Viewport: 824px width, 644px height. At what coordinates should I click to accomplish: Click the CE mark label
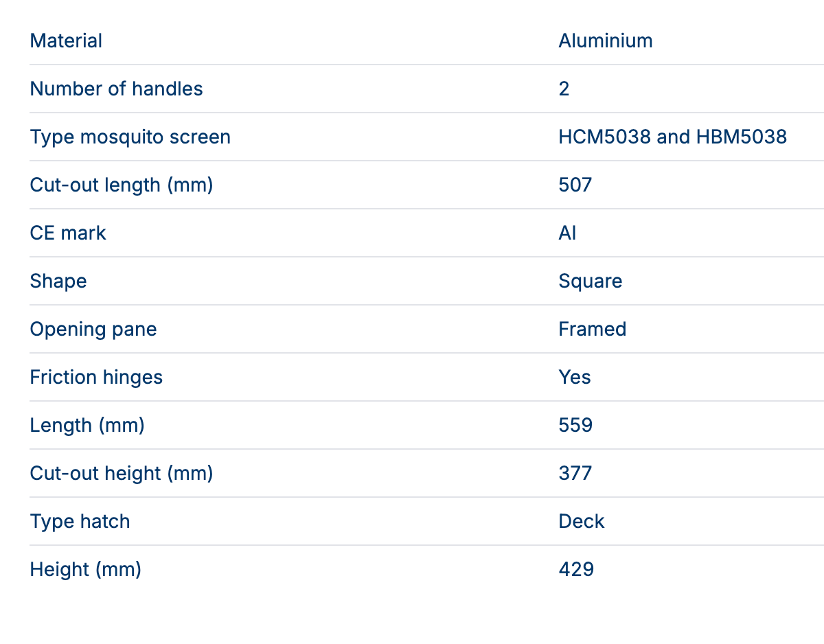[x=68, y=233]
